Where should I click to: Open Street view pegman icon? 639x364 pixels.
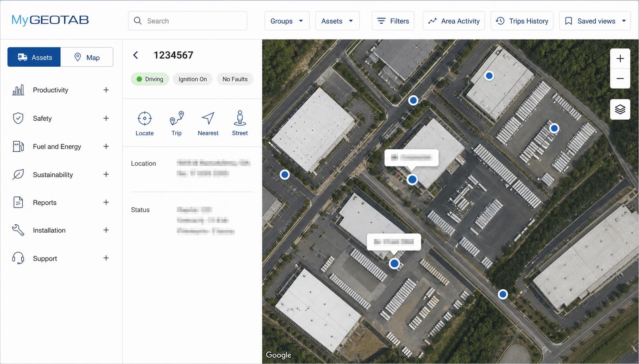pyautogui.click(x=240, y=119)
